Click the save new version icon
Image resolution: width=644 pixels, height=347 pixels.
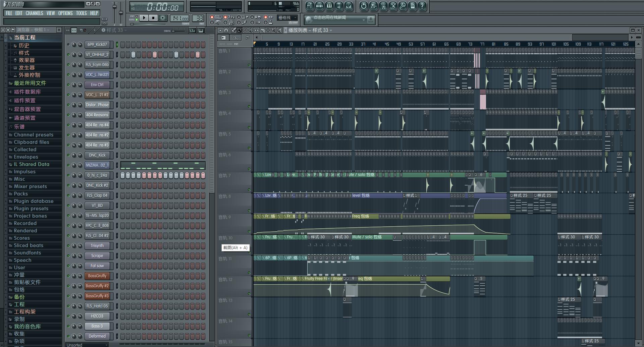pyautogui.click(x=373, y=6)
